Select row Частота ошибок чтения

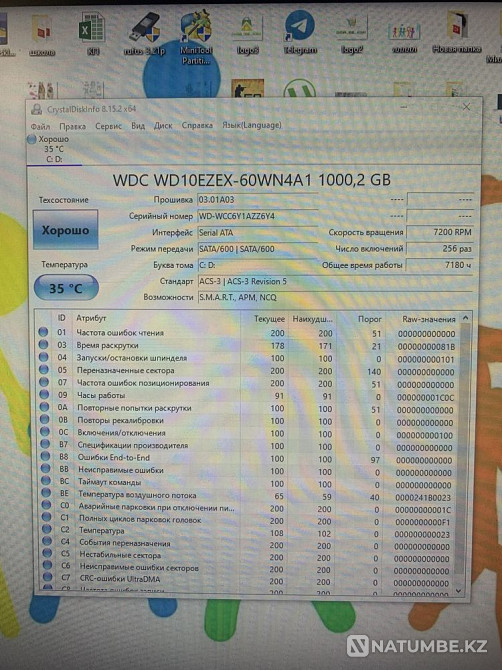coord(248,333)
